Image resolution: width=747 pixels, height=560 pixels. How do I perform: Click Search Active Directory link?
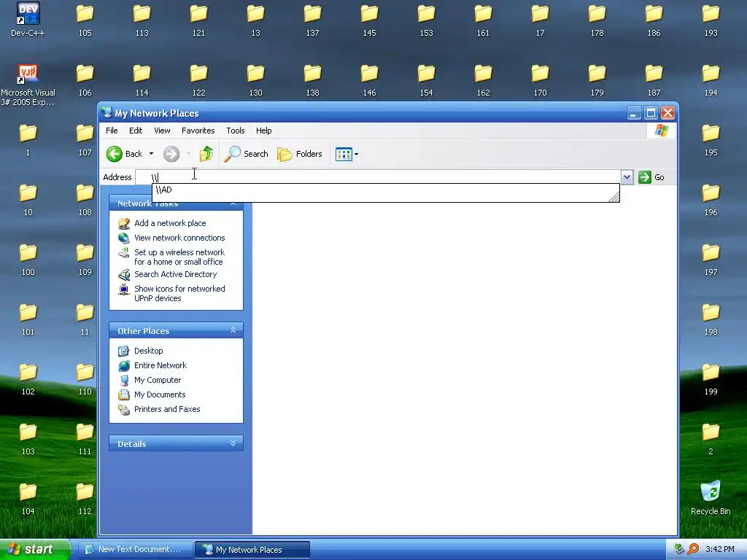pos(175,274)
